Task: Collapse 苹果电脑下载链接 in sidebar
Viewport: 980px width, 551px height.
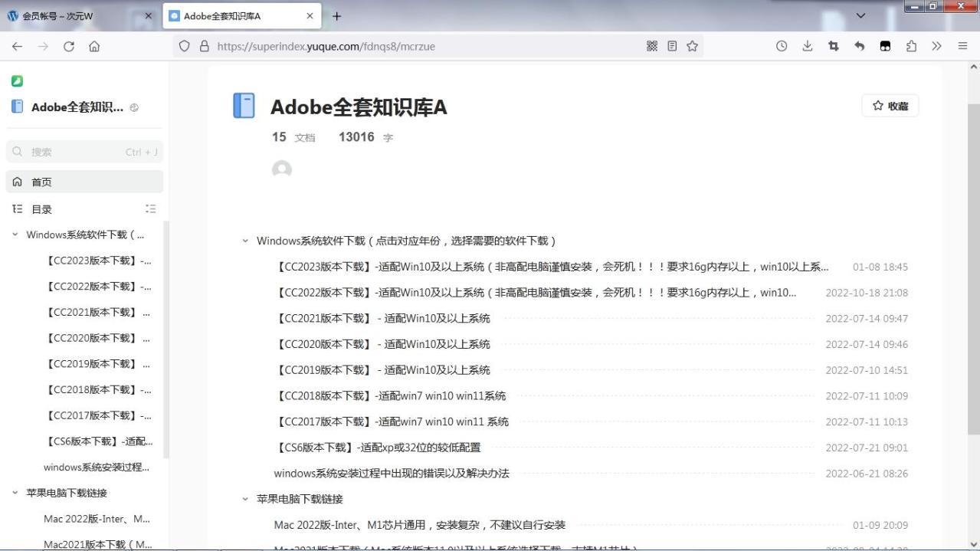Action: (15, 493)
